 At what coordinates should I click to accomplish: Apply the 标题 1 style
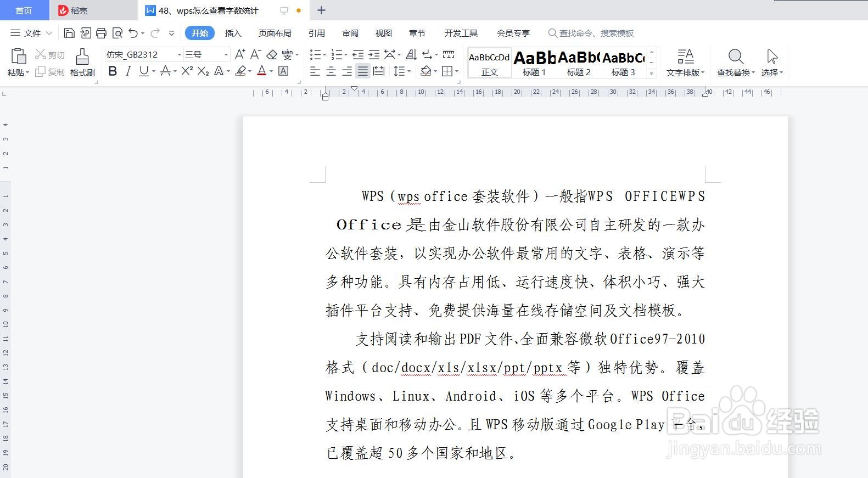click(x=534, y=63)
